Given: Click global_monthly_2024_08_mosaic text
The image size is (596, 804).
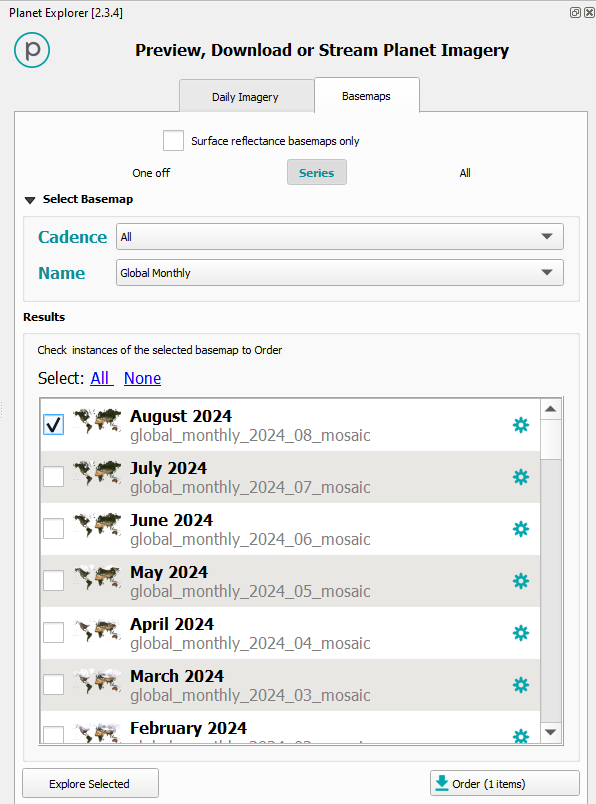Looking at the screenshot, I should coord(250,435).
